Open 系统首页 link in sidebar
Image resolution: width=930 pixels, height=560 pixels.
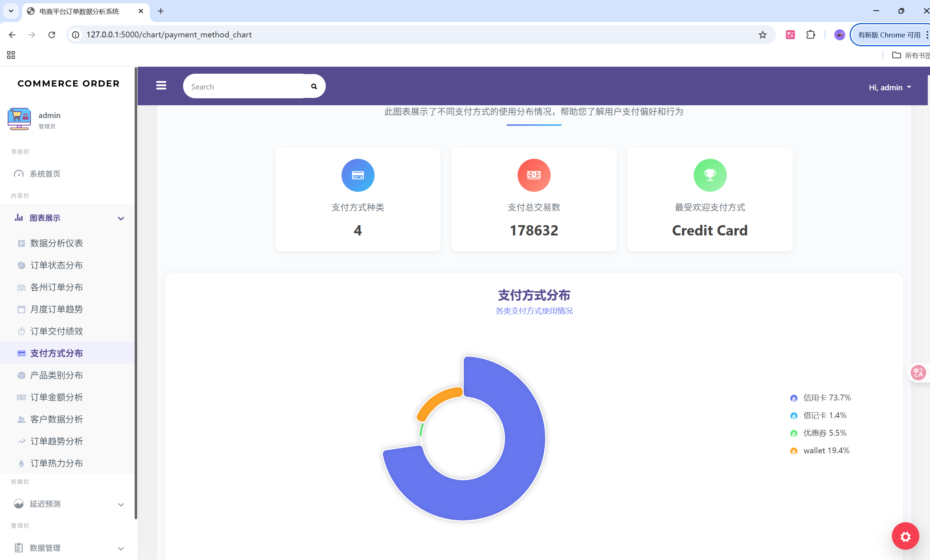(45, 174)
